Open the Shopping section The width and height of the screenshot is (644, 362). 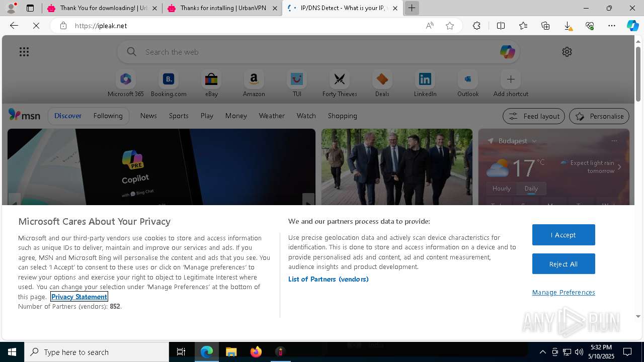click(343, 116)
